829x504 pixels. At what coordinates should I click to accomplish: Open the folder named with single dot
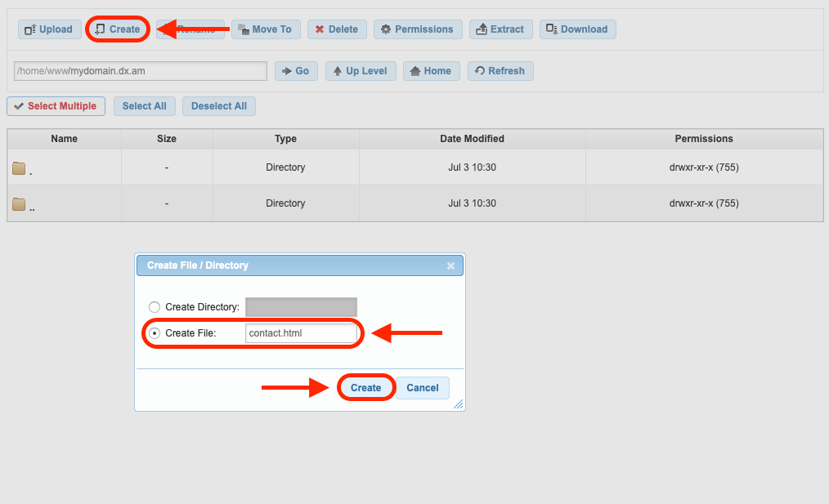(29, 168)
